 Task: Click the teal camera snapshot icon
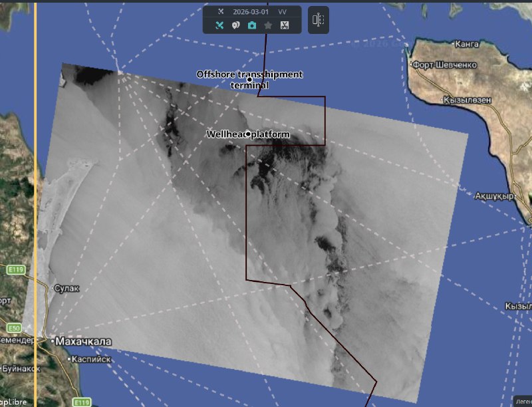coord(252,25)
